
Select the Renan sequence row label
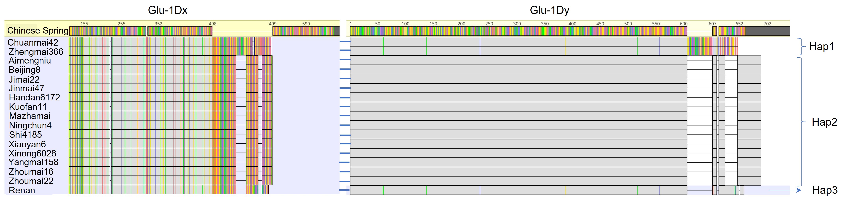coord(22,190)
